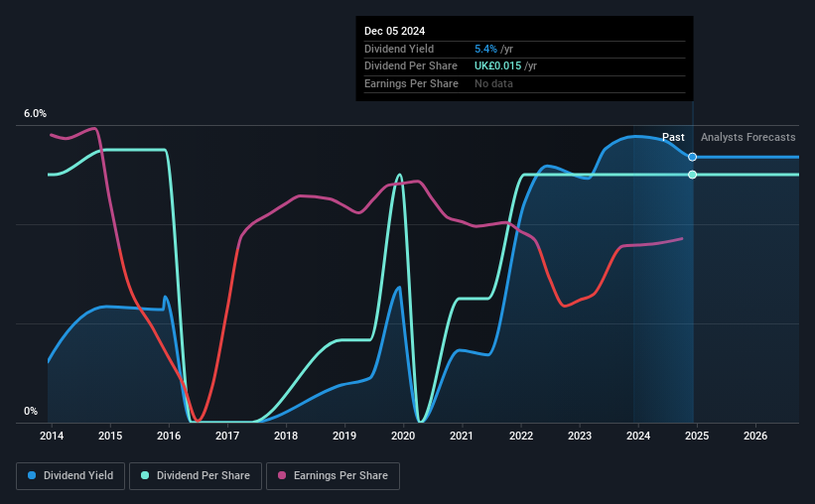Viewport: 815px width, 504px height.
Task: Click the No data earnings value
Action: coord(493,83)
